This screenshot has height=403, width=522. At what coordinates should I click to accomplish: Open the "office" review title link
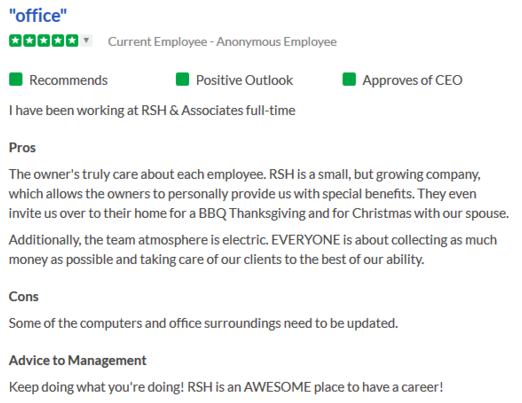[x=38, y=16]
